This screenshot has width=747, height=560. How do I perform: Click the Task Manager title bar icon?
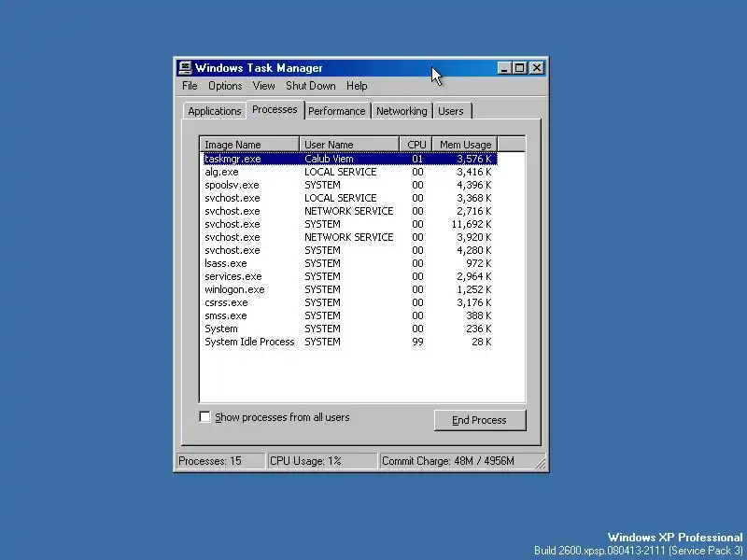pyautogui.click(x=184, y=68)
